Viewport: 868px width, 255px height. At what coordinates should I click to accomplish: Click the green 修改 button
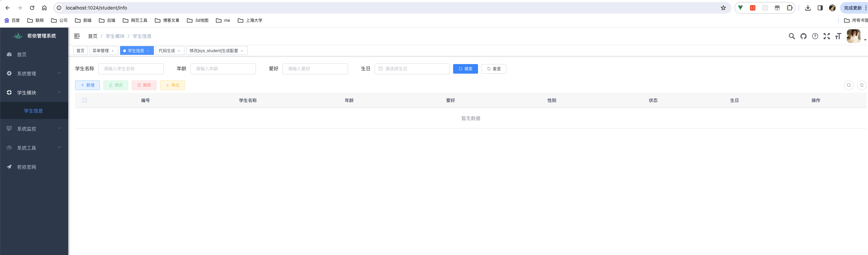116,85
